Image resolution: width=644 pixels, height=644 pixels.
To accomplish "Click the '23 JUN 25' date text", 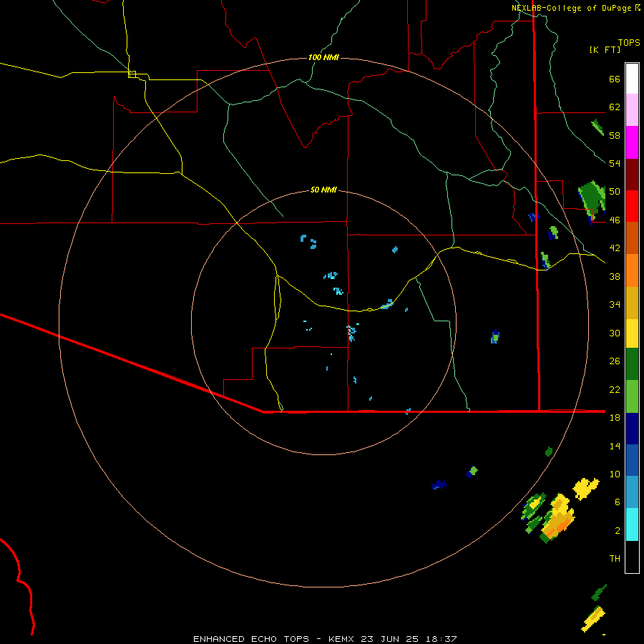I will tap(390, 639).
